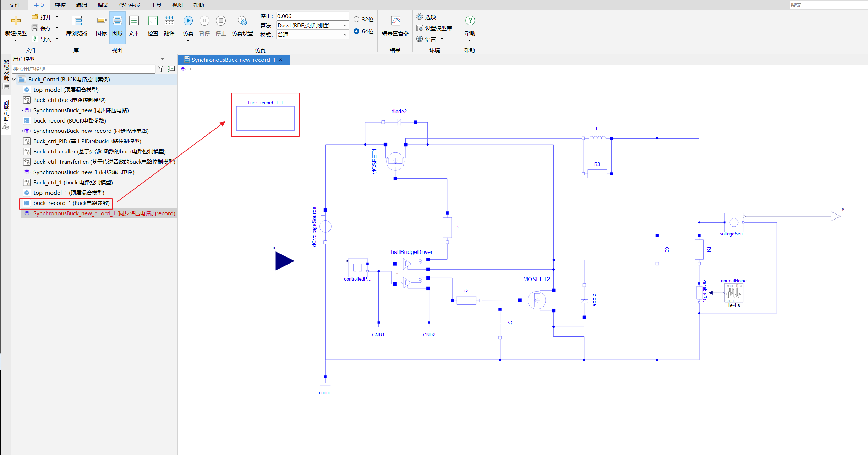This screenshot has width=868, height=455.
Task: Select the 32位 radio button
Action: 356,19
